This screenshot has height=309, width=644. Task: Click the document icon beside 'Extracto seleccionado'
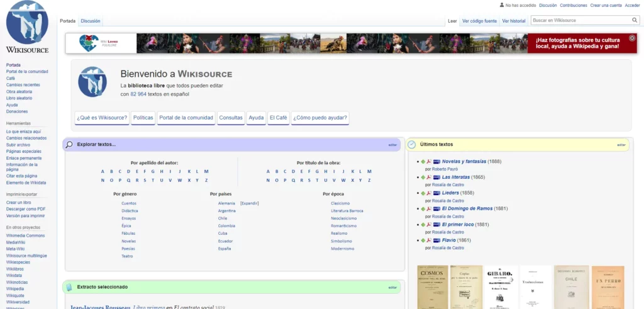(x=69, y=287)
